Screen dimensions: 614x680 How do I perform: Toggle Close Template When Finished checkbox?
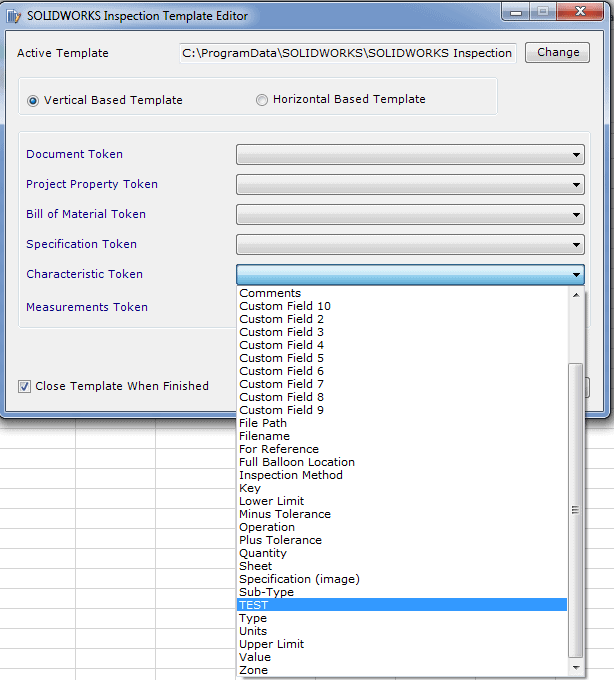point(24,386)
